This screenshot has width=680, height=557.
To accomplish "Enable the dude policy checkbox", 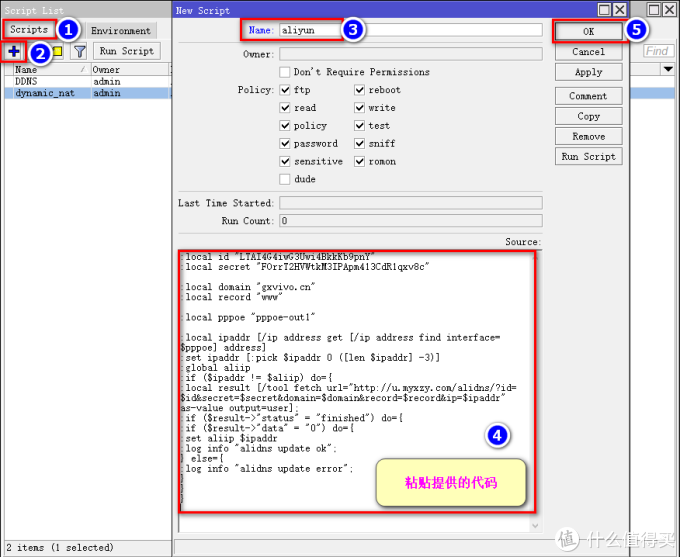I will point(284,179).
